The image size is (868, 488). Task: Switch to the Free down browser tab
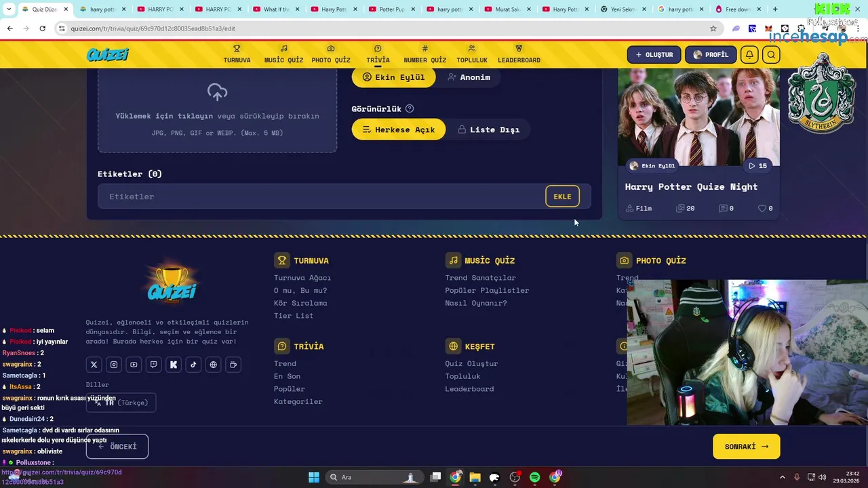coord(737,9)
